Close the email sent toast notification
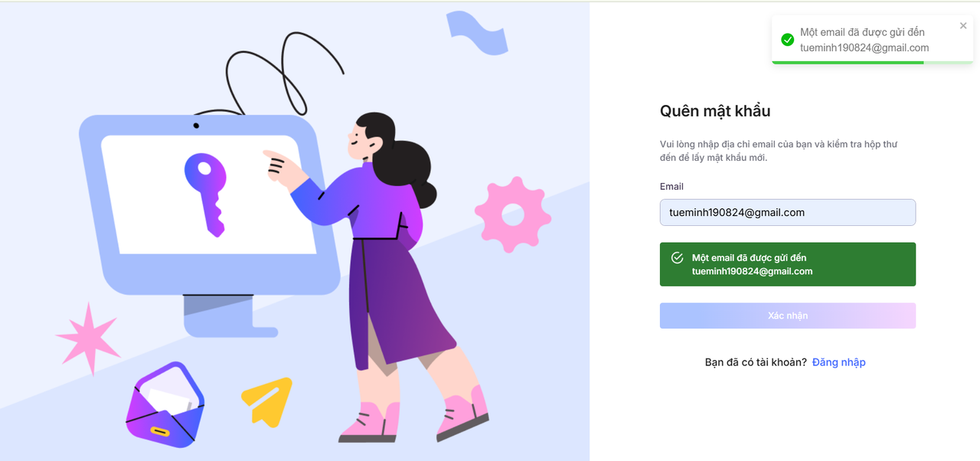 (x=963, y=26)
